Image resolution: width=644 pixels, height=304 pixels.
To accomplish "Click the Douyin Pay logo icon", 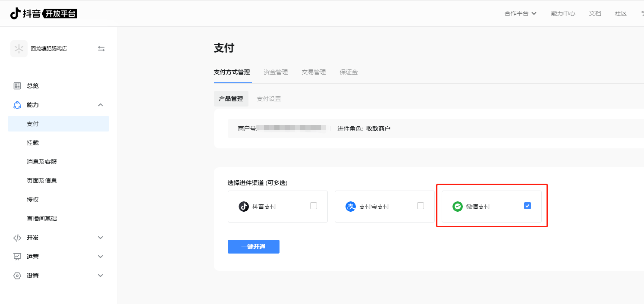I will 244,207.
